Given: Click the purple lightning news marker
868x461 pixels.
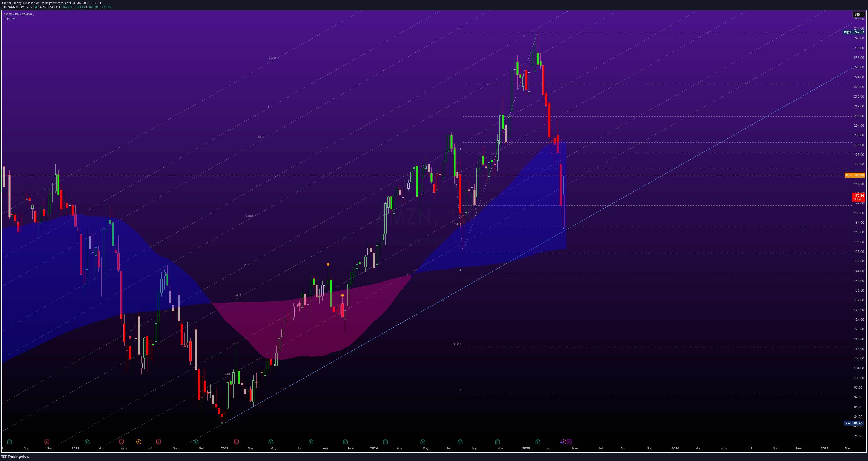Looking at the screenshot, I should pos(563,442).
